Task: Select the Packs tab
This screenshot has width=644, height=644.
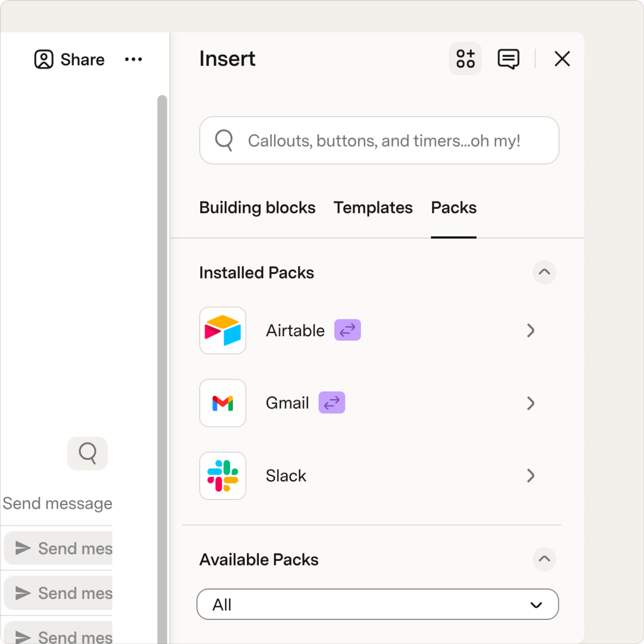Action: (454, 208)
